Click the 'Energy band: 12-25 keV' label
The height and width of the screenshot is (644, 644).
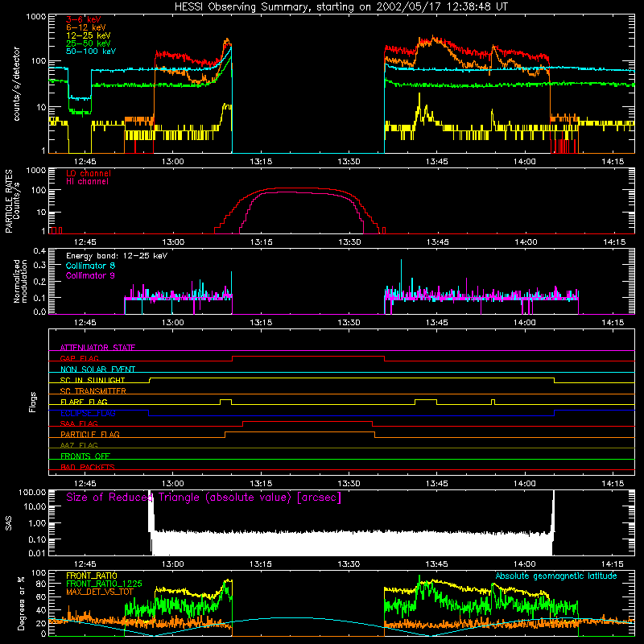(x=117, y=256)
